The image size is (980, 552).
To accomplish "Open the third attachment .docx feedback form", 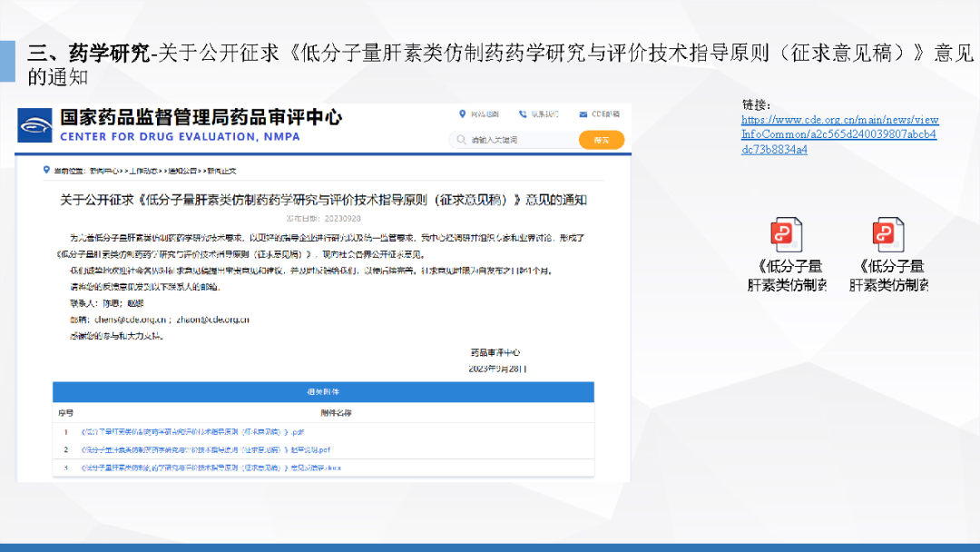I will click(x=211, y=467).
